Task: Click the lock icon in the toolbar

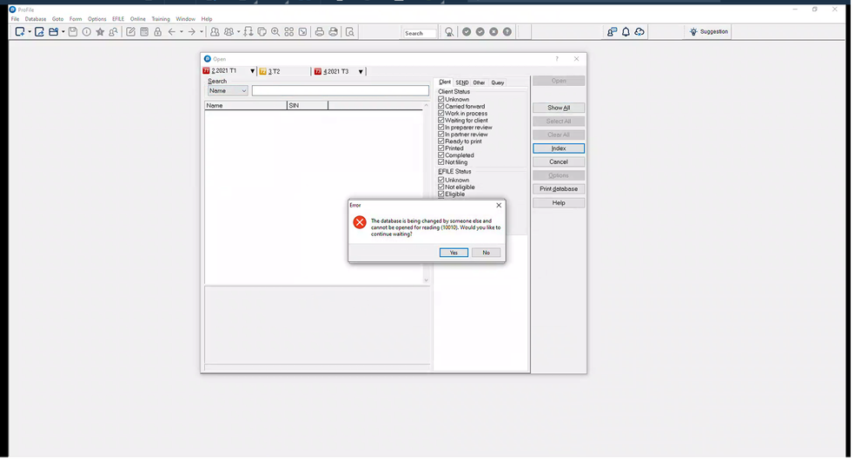Action: tap(158, 32)
